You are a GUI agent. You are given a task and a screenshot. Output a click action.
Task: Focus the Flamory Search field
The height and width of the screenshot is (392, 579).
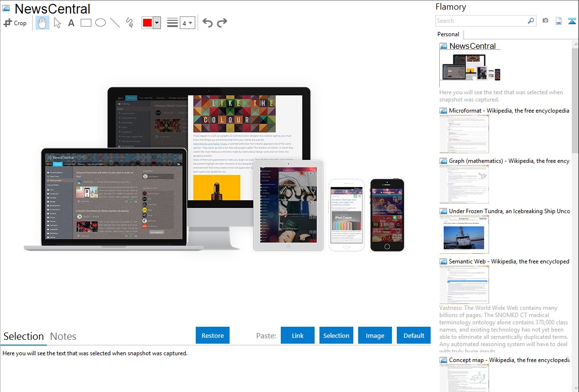tap(481, 21)
